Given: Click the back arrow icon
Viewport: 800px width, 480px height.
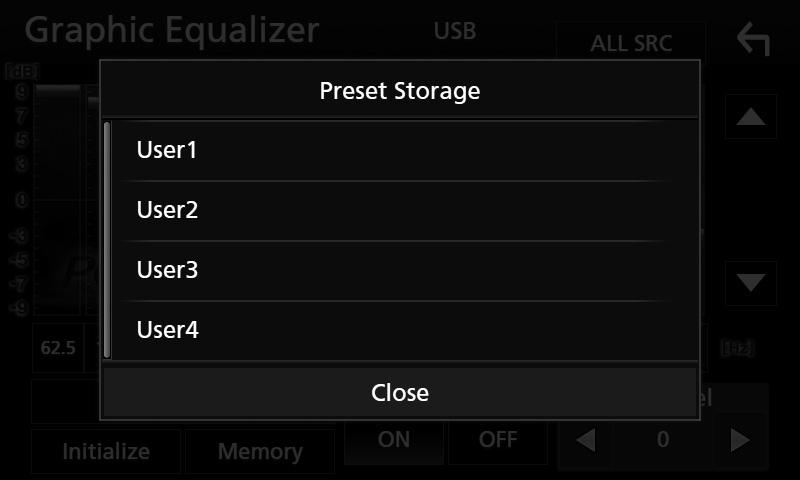Looking at the screenshot, I should click(753, 39).
